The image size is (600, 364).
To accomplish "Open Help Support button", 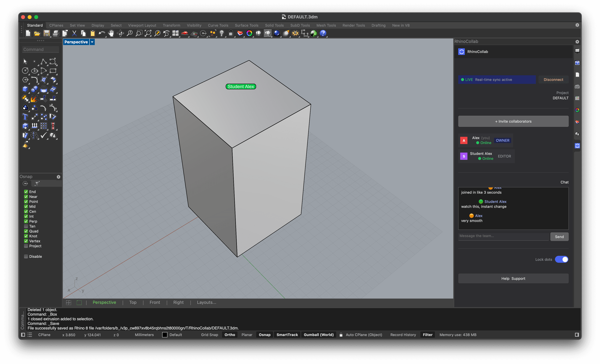I will 513,279.
